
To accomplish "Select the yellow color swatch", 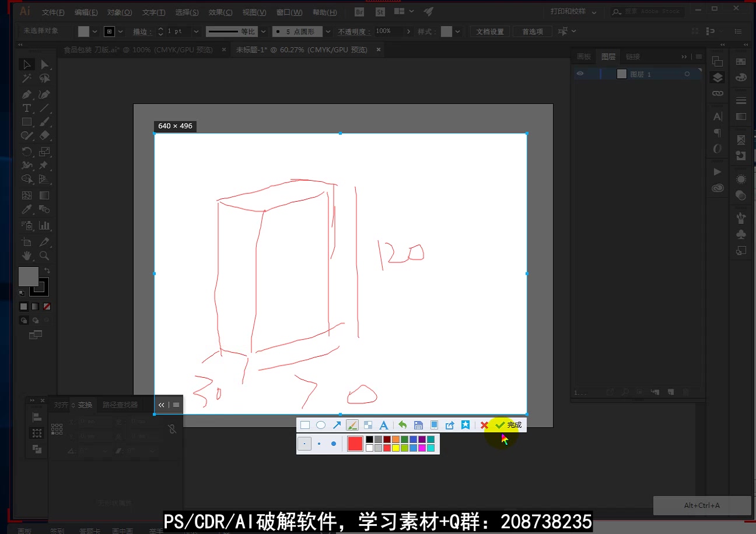I will (396, 447).
